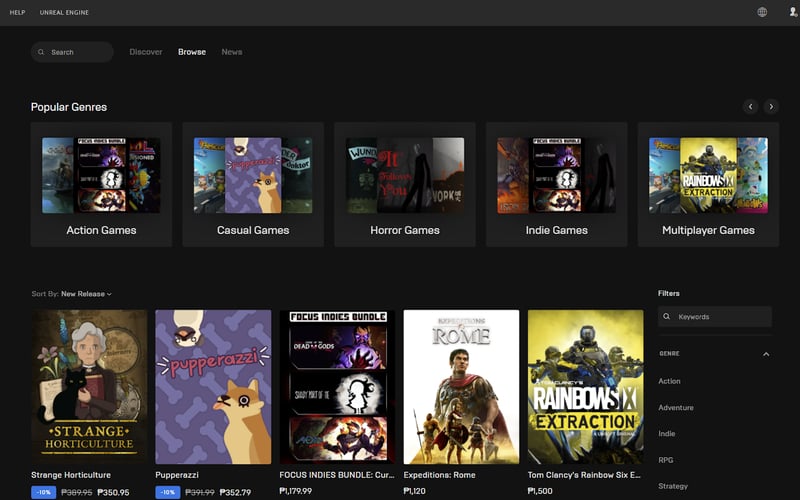Click the Keywords filter field
The image size is (800, 500).
715,316
